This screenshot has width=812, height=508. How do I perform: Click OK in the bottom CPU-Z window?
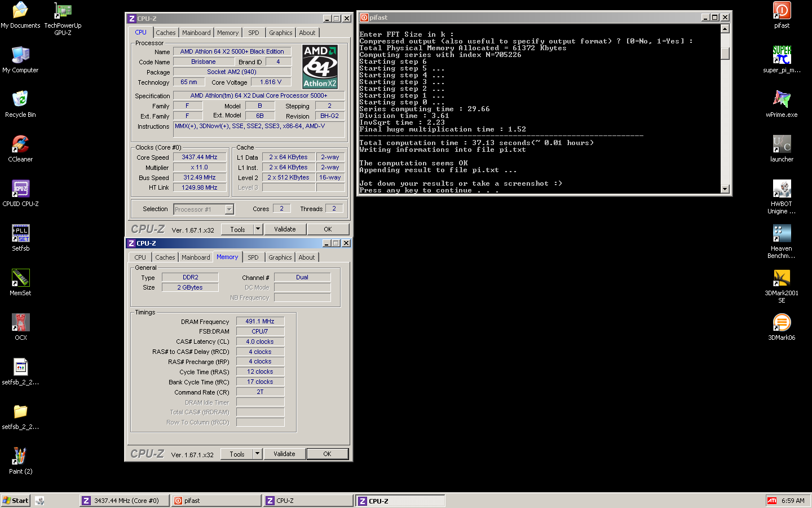pos(327,454)
